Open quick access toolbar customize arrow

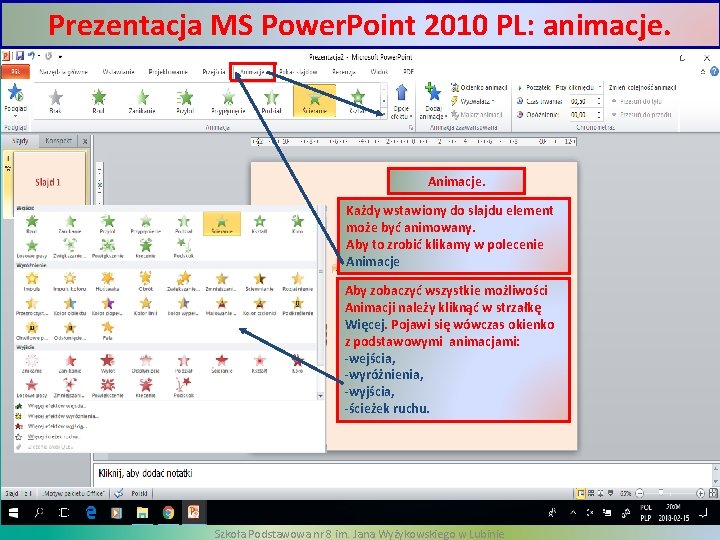[60, 57]
